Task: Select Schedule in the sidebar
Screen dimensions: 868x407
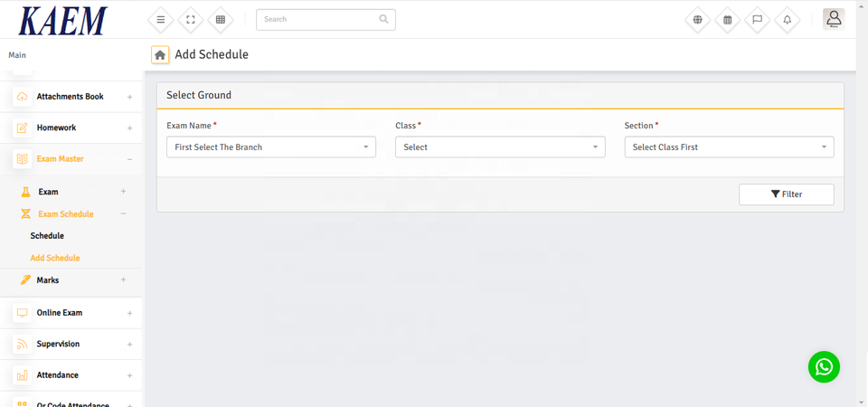Action: pos(47,236)
